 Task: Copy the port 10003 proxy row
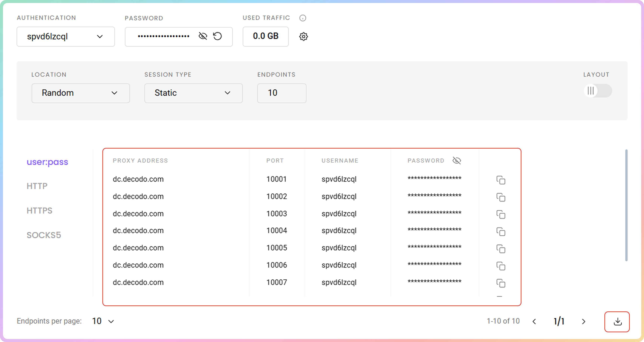501,214
